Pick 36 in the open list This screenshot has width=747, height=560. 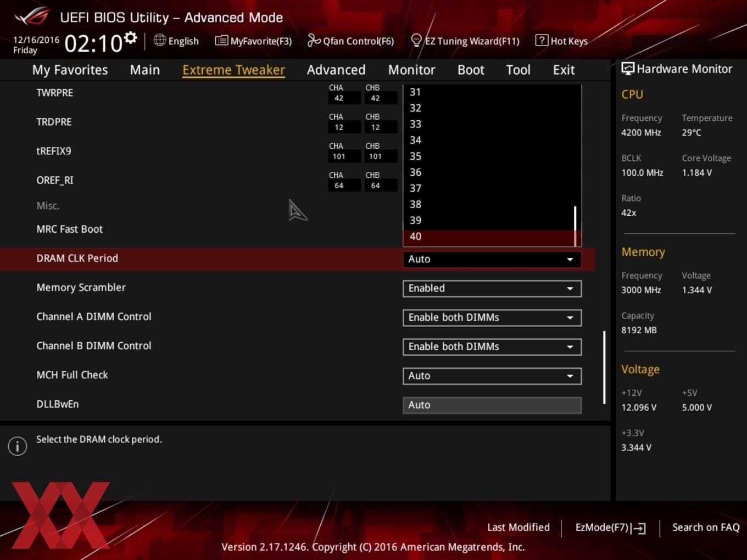point(489,172)
